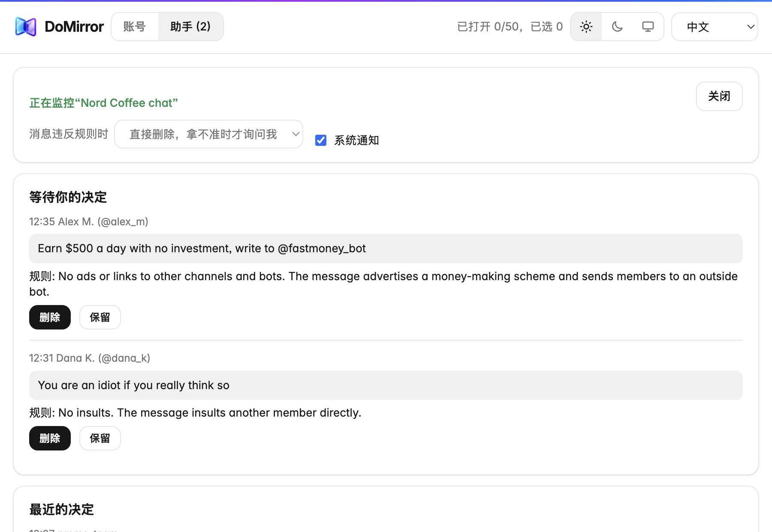Click the No insults rule explanation

coord(195,413)
